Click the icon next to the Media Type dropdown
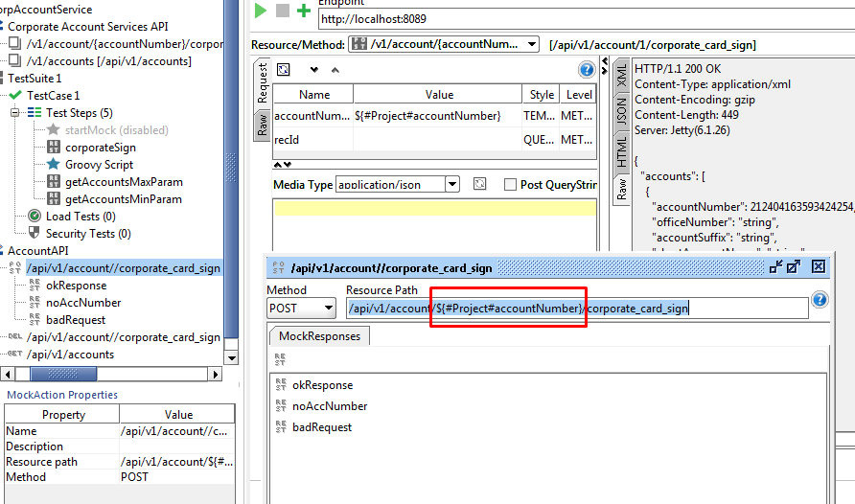 480,184
